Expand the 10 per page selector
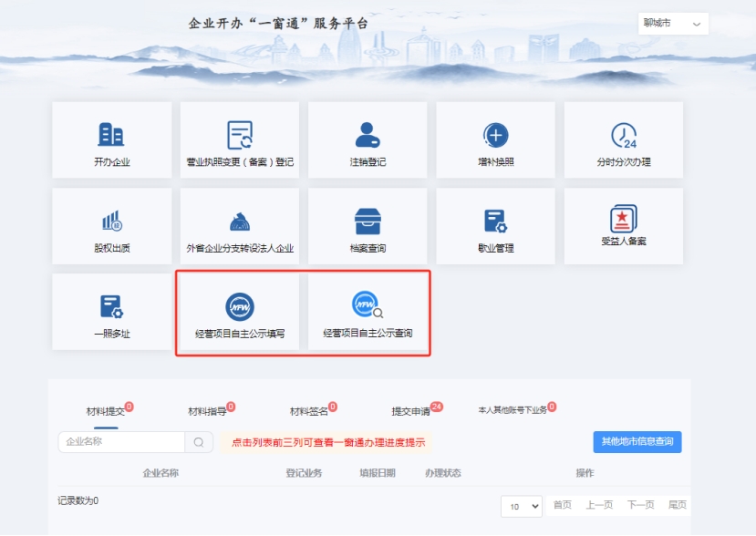The image size is (756, 536). (522, 506)
